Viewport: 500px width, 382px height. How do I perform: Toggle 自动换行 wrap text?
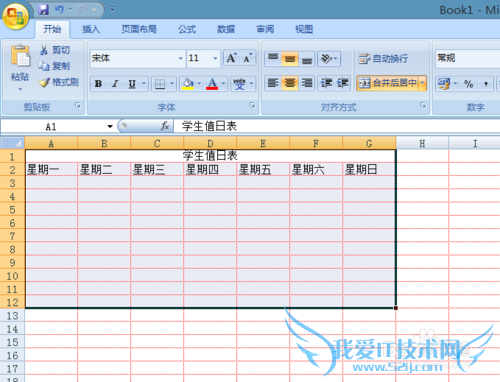point(383,59)
